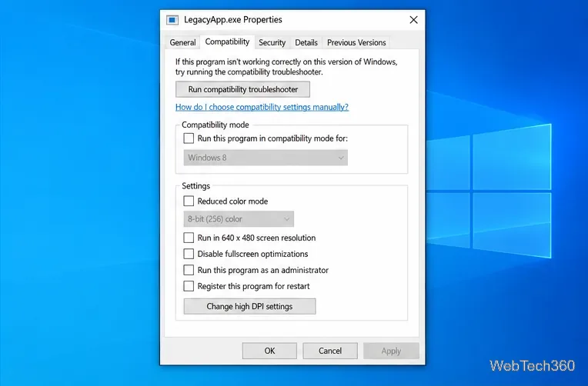Open the Previous Versions tab
The width and height of the screenshot is (588, 386).
pyautogui.click(x=356, y=42)
